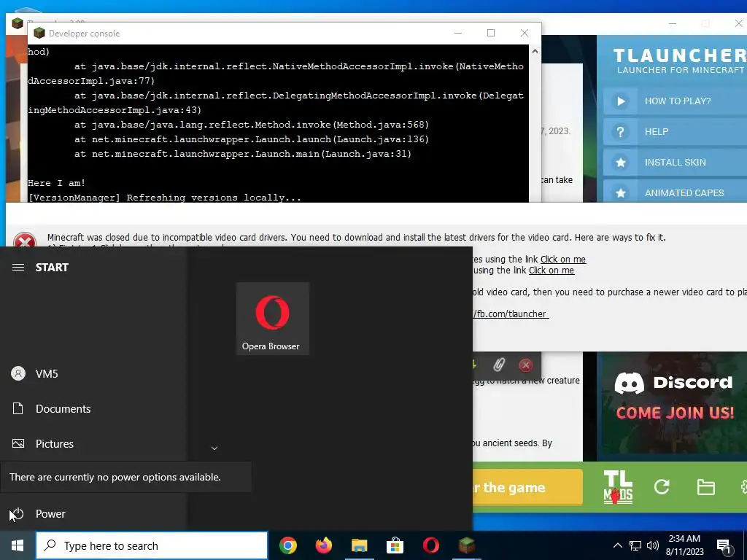Focus the Type here to search box

tap(152, 545)
